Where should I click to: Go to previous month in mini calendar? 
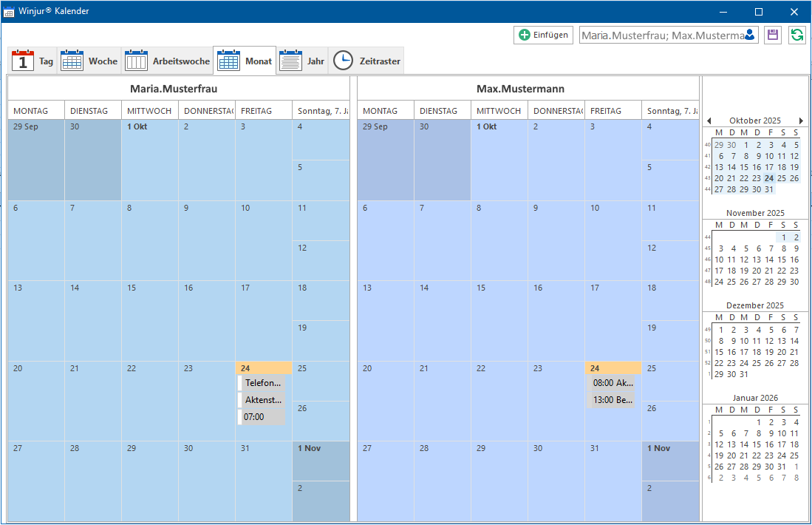click(x=709, y=121)
